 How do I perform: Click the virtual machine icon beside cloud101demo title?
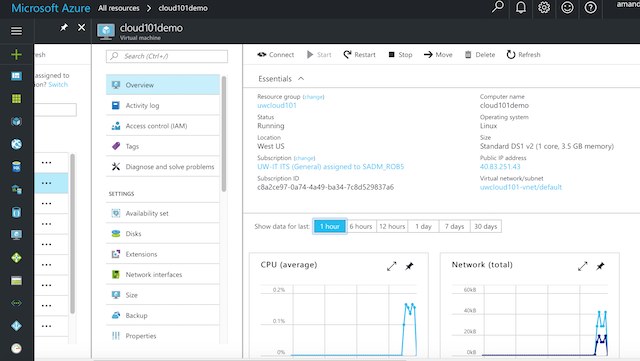click(x=106, y=31)
